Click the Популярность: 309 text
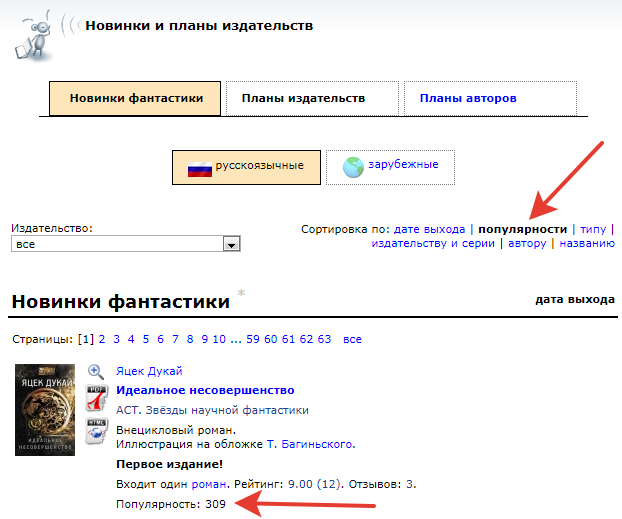 [x=171, y=504]
